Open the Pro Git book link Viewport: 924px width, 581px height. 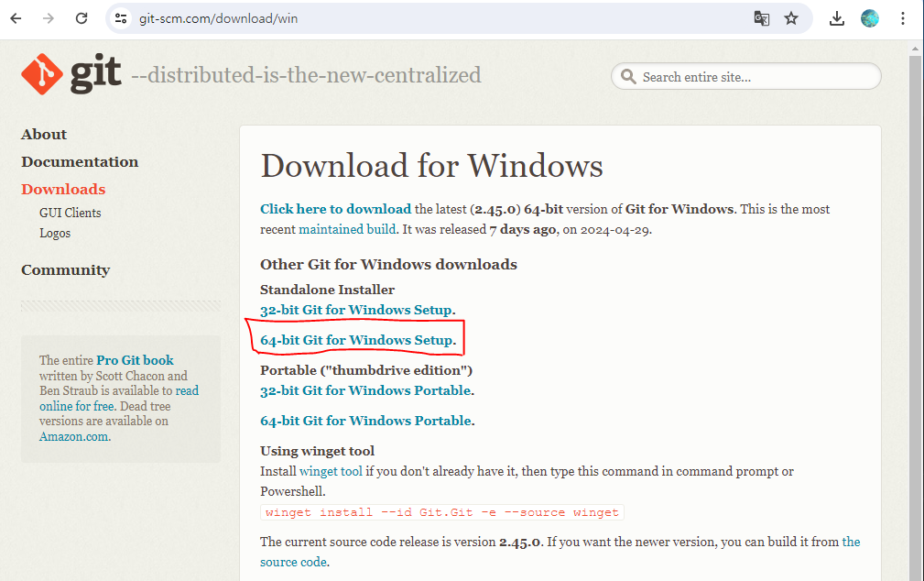tap(135, 360)
